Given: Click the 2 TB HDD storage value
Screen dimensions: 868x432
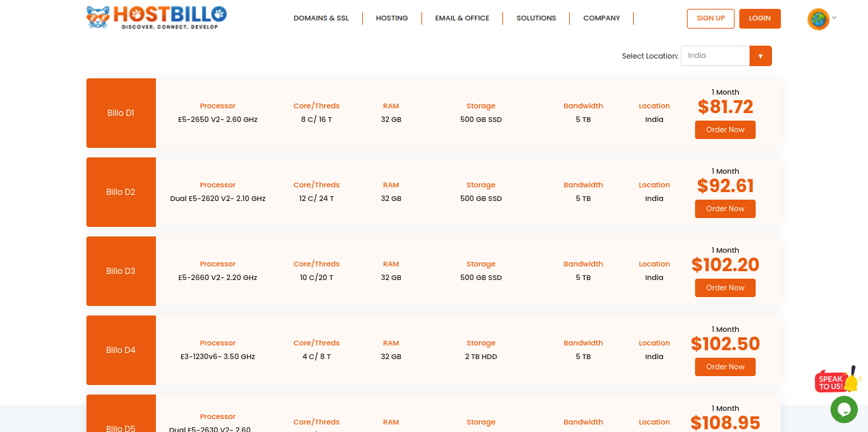Looking at the screenshot, I should [x=481, y=356].
